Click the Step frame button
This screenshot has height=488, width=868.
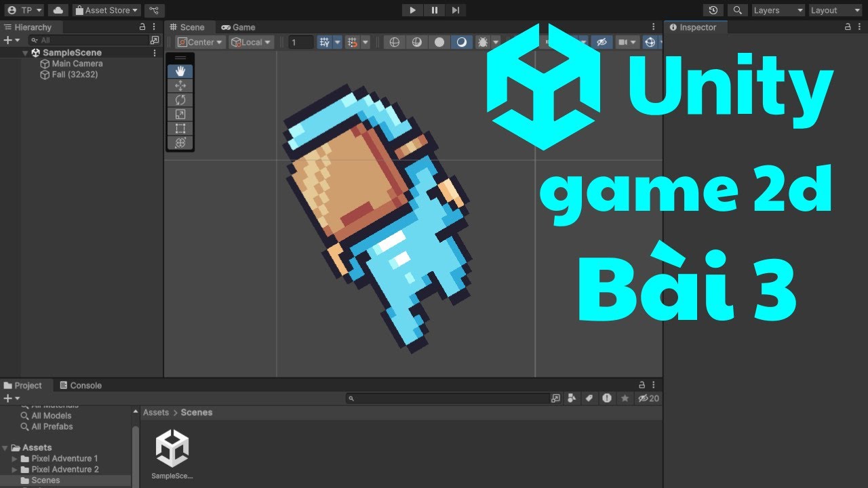[455, 10]
